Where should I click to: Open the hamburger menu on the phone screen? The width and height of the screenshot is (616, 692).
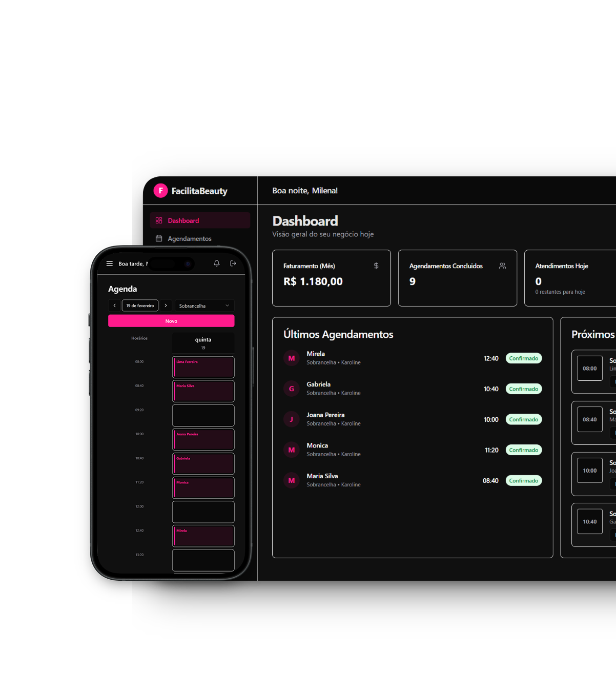point(110,263)
